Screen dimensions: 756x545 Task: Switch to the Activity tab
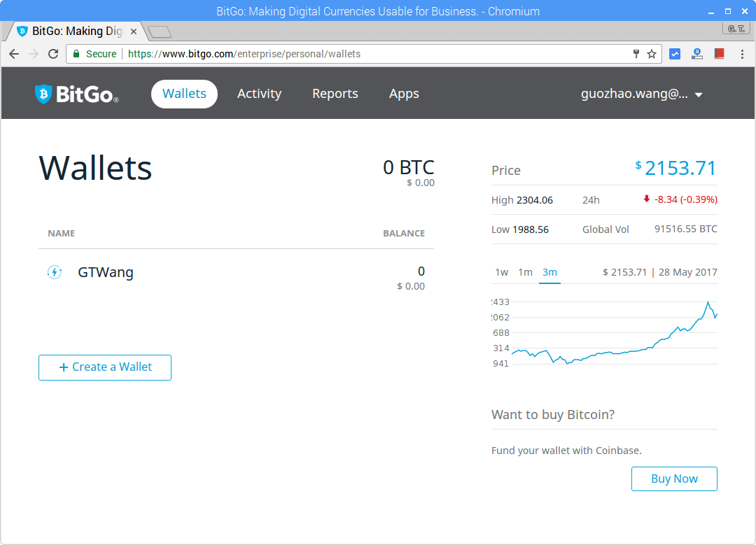pyautogui.click(x=260, y=93)
